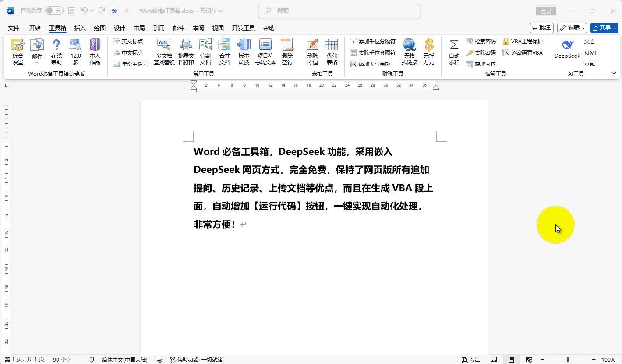Select the 去除密码 (remove password) tool
This screenshot has height=364, width=622.
click(x=481, y=52)
